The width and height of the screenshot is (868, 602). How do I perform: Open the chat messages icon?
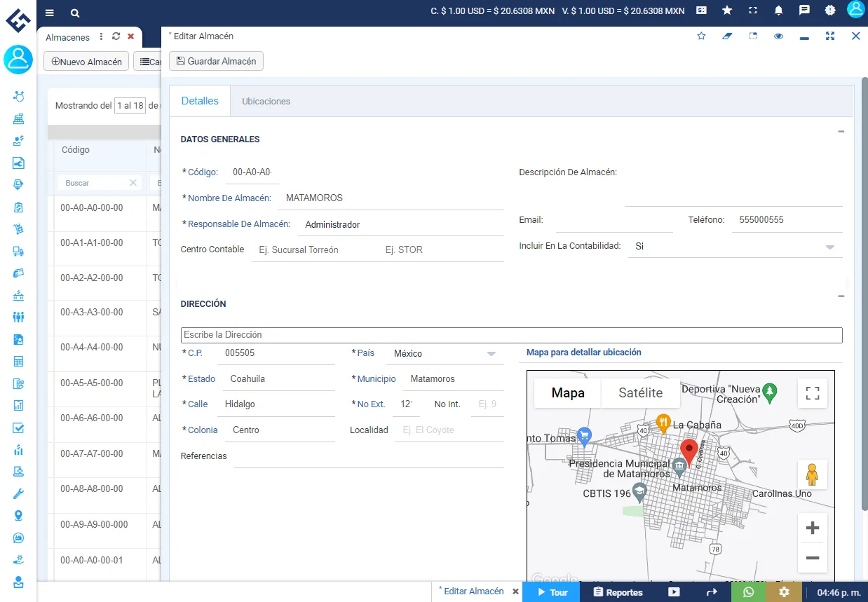point(805,11)
